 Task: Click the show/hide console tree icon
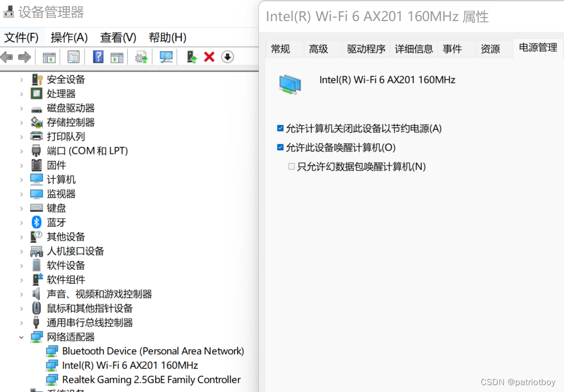49,57
